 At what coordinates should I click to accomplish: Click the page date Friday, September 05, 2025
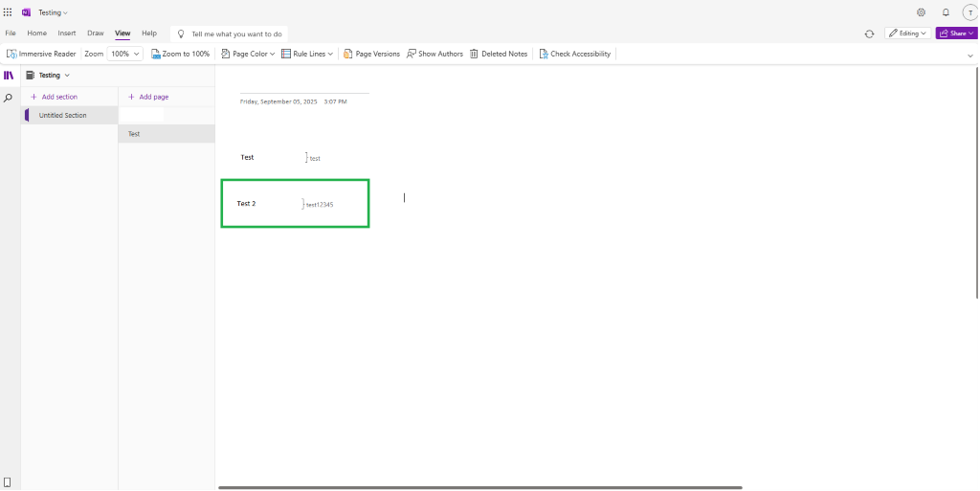pos(278,101)
